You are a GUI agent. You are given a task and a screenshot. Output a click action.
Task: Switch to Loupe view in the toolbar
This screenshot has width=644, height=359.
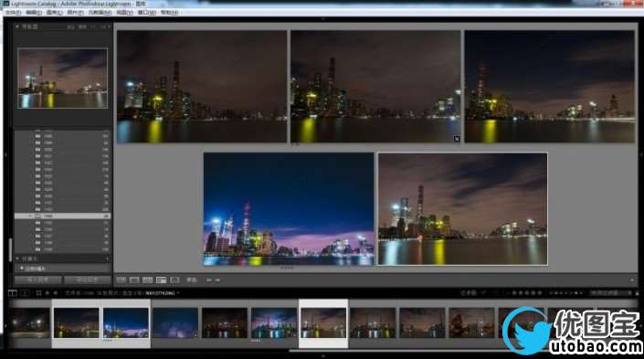[134, 280]
